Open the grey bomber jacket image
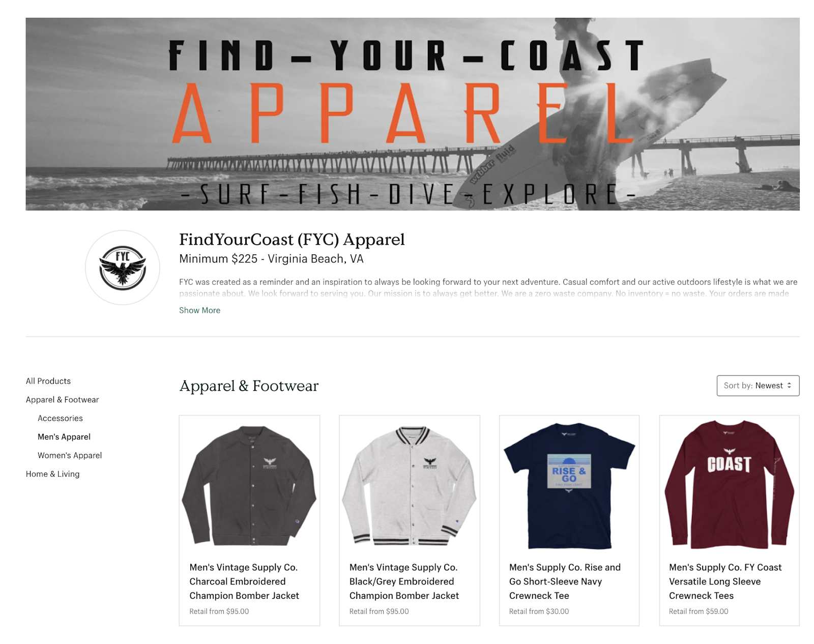Image resolution: width=814 pixels, height=644 pixels. (x=410, y=485)
